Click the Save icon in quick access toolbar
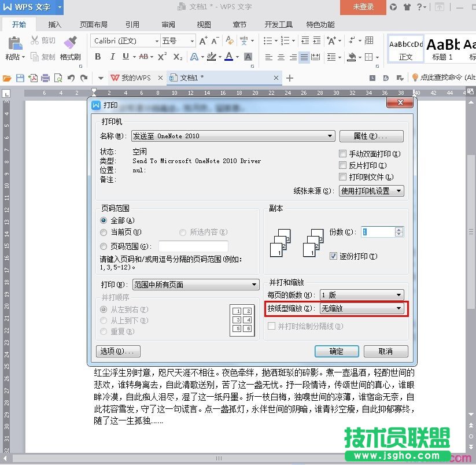476x465 pixels. 20,77
